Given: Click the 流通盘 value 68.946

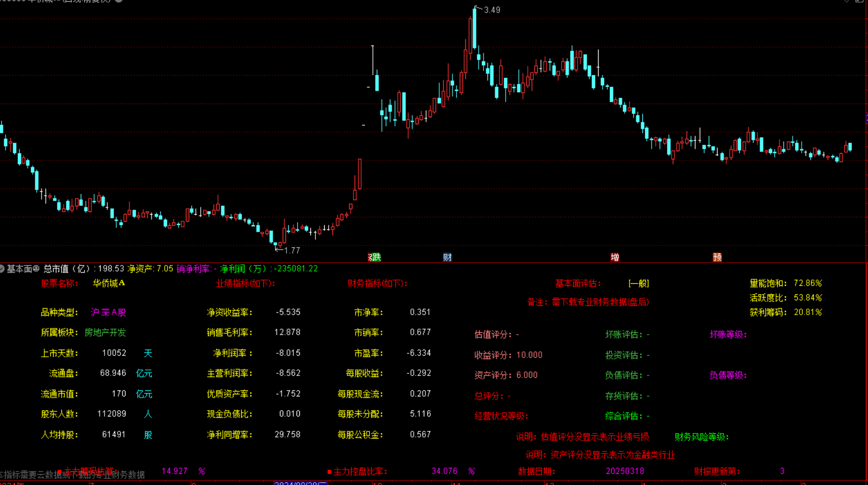Looking at the screenshot, I should [113, 373].
